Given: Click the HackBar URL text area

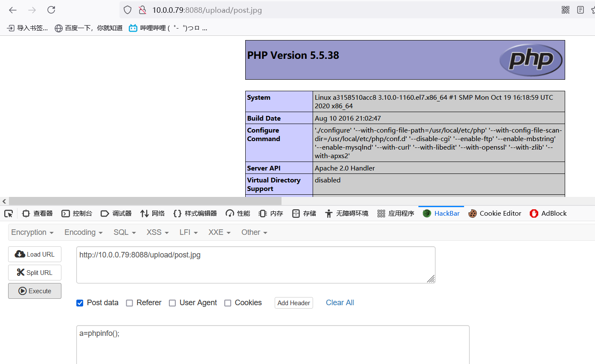Looking at the screenshot, I should click(x=256, y=265).
